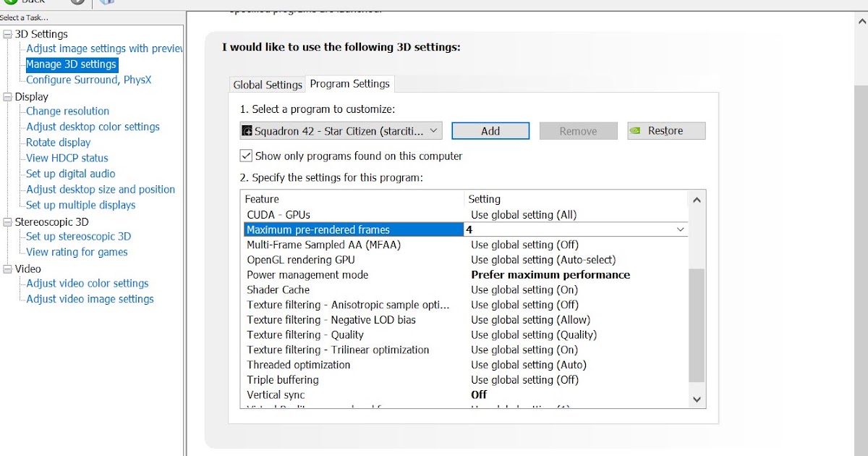
Task: Click Use global setting (Quality) value
Action: [534, 334]
